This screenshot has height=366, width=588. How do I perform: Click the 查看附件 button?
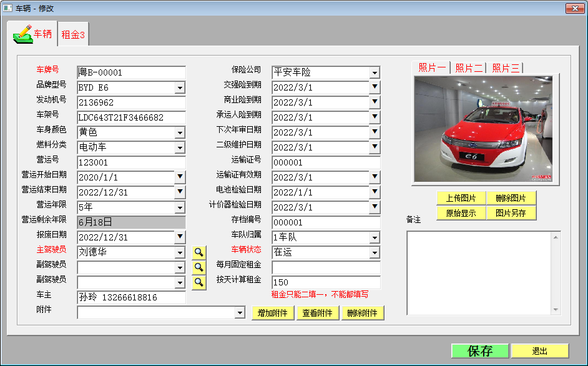pos(317,313)
